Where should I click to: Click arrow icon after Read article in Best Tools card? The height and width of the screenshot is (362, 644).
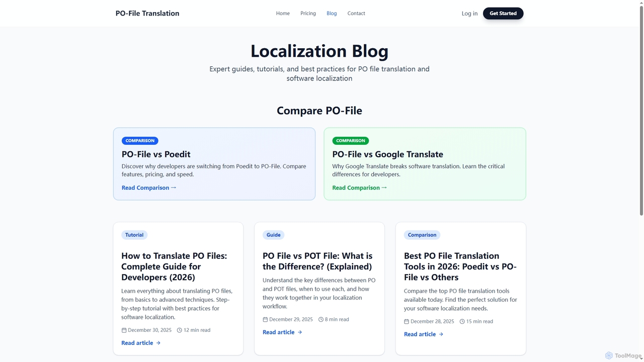(441, 334)
